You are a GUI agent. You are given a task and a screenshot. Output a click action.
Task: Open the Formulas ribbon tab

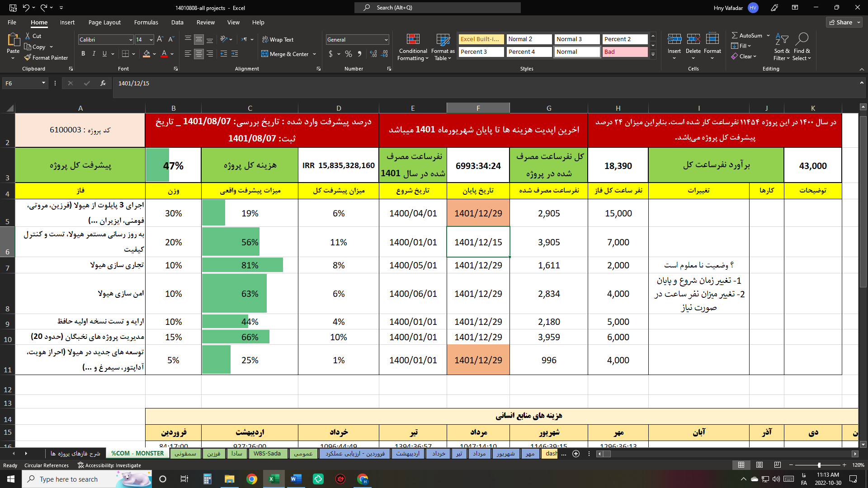click(x=146, y=22)
